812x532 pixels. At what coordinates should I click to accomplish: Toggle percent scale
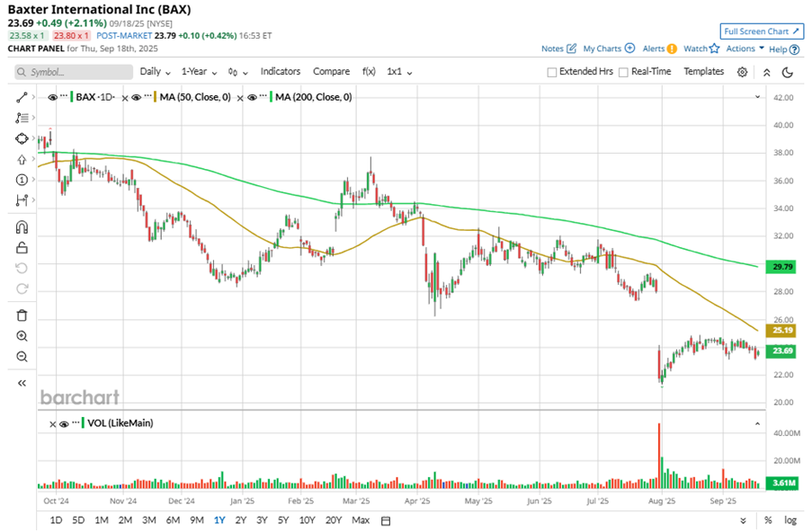[768, 520]
